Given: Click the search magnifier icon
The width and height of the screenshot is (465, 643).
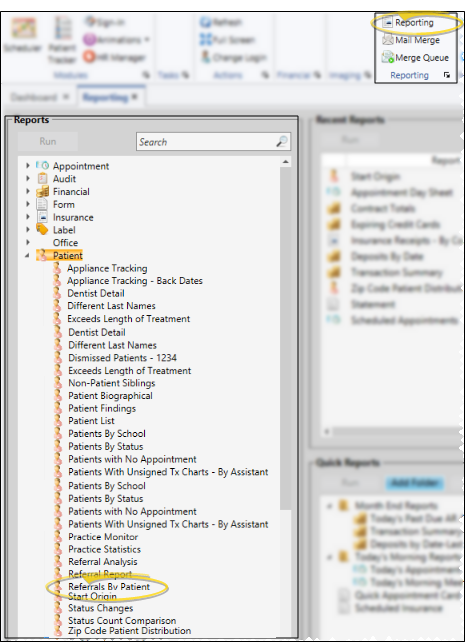Looking at the screenshot, I should click(282, 141).
